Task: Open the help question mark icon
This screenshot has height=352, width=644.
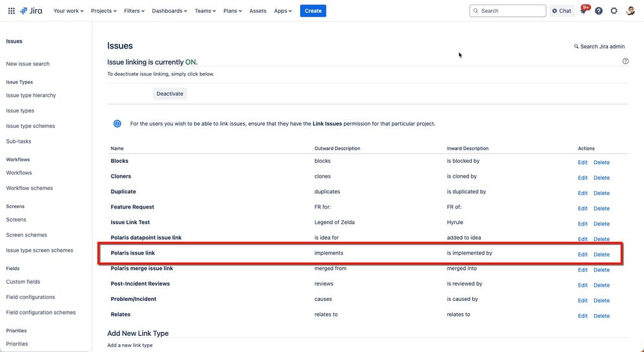Action: pyautogui.click(x=599, y=11)
